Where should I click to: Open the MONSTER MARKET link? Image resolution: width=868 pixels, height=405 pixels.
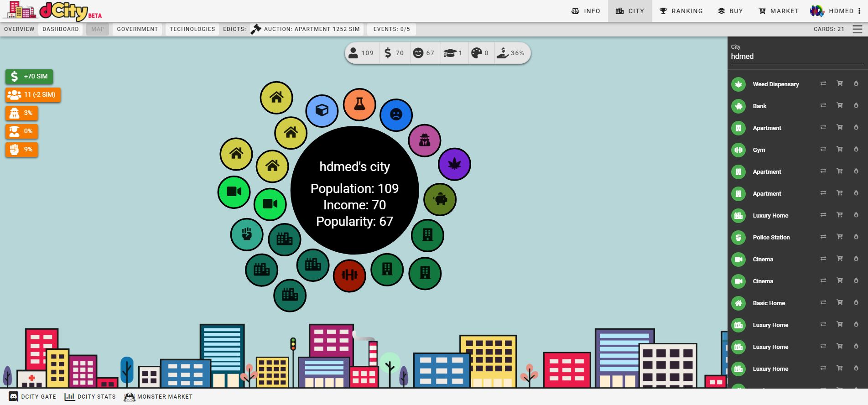[158, 397]
